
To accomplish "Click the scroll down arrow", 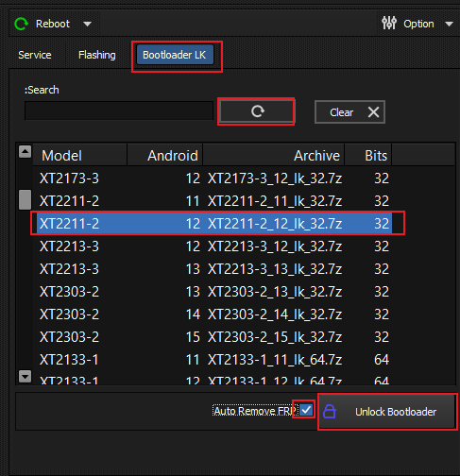I will click(25, 376).
